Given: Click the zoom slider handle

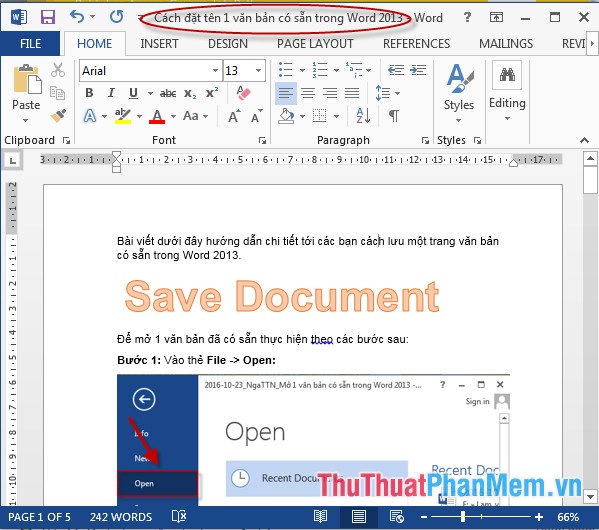Looking at the screenshot, I should click(463, 517).
